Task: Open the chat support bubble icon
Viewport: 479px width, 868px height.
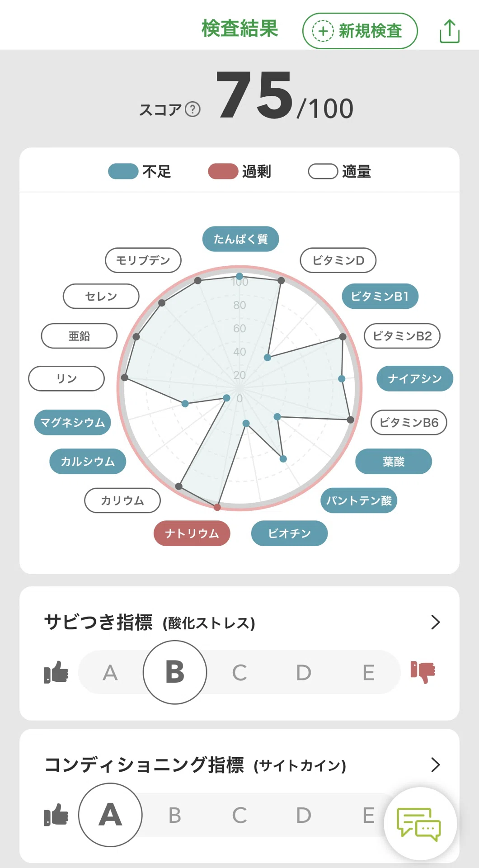Action: click(x=419, y=824)
